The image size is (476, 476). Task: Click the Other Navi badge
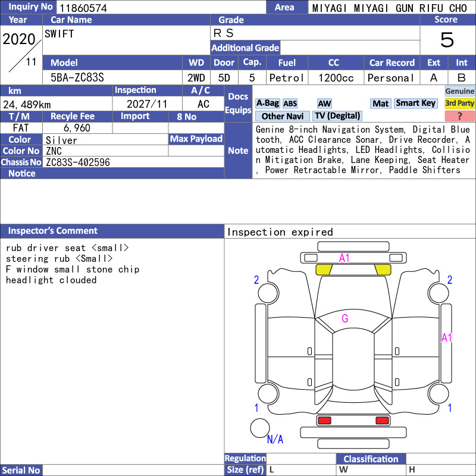[282, 116]
